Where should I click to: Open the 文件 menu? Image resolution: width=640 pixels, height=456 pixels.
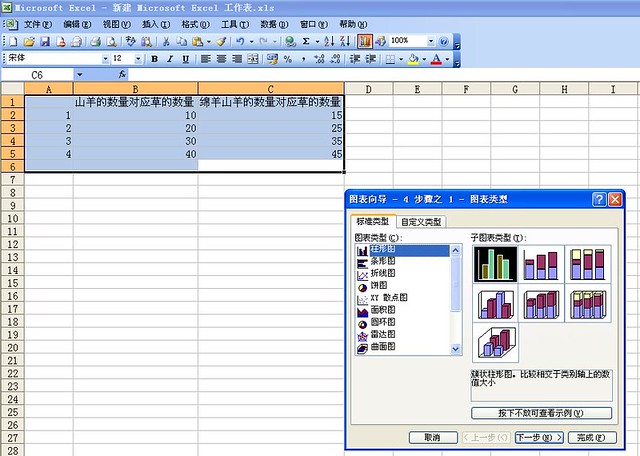pyautogui.click(x=38, y=24)
